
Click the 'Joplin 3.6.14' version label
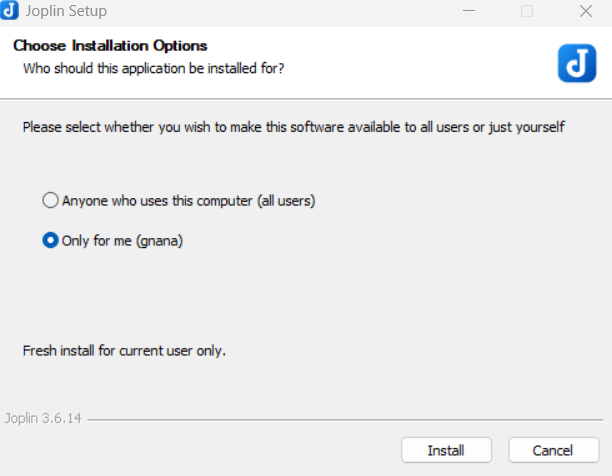click(x=43, y=418)
